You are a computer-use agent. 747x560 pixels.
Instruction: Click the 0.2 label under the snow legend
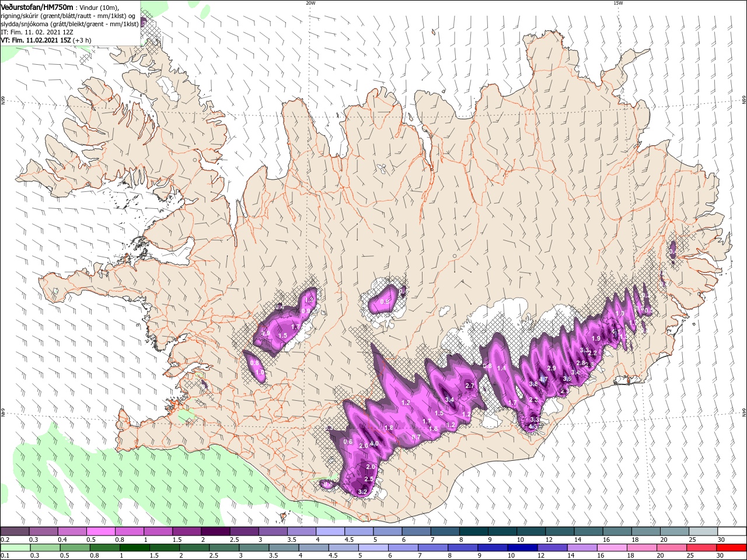click(5, 540)
